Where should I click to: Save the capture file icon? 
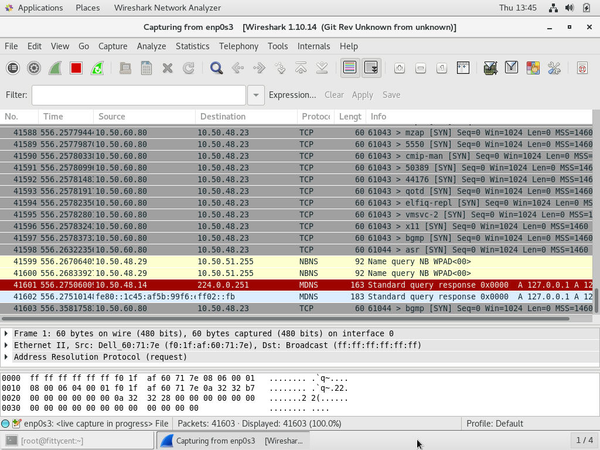pyautogui.click(x=146, y=68)
